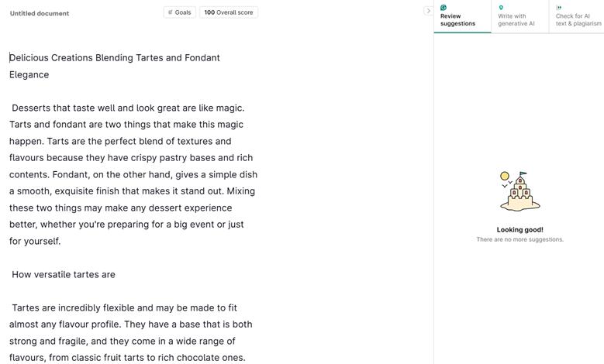Click the 'How versatile tartes are' subheading
This screenshot has width=604, height=364.
[64, 274]
